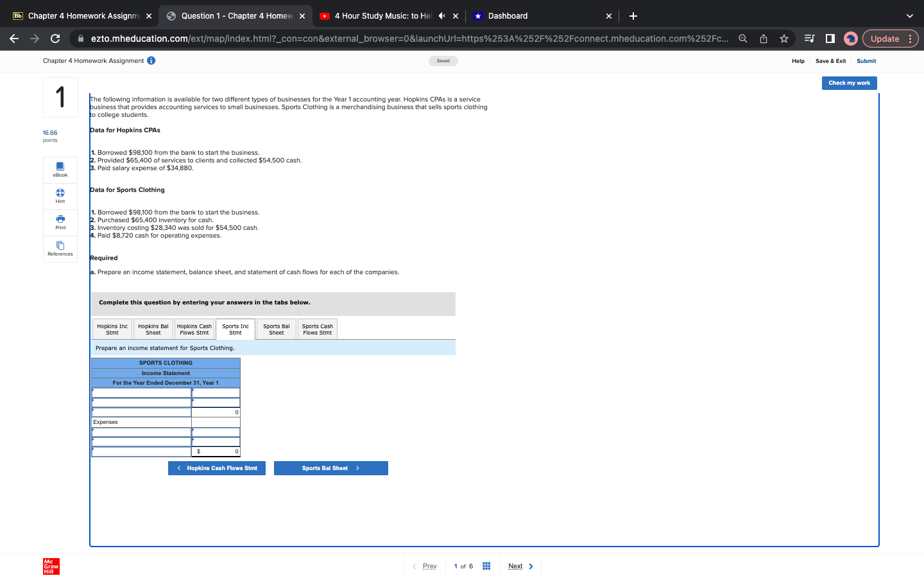Go to the Next question
This screenshot has width=924, height=578.
tap(521, 566)
